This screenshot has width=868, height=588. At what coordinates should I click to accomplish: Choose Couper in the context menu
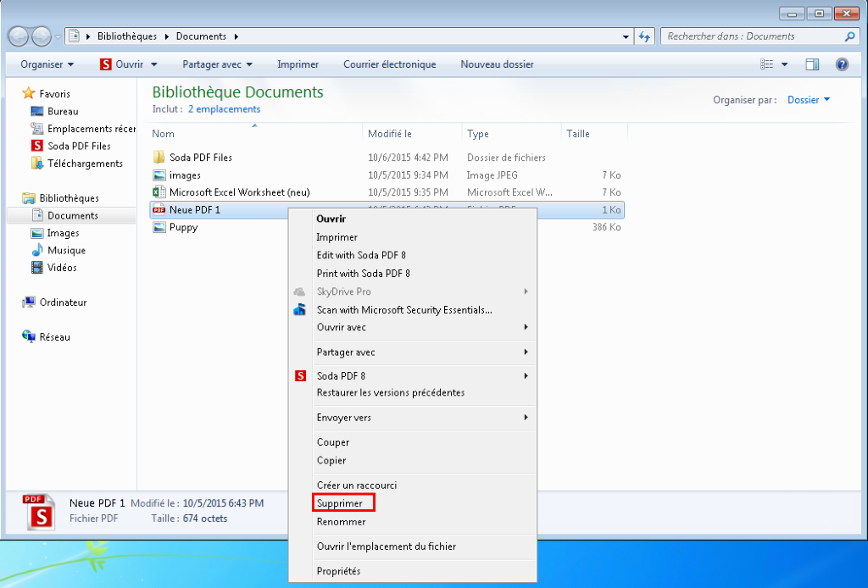(x=332, y=442)
